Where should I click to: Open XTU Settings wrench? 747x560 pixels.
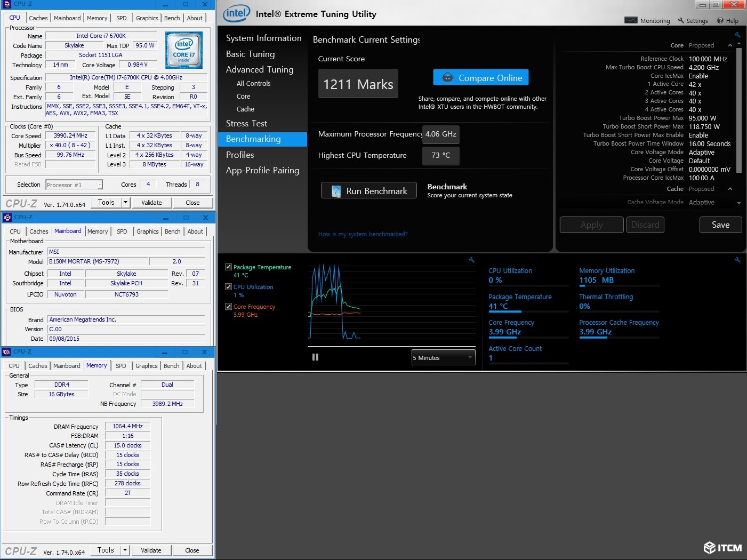tap(693, 21)
